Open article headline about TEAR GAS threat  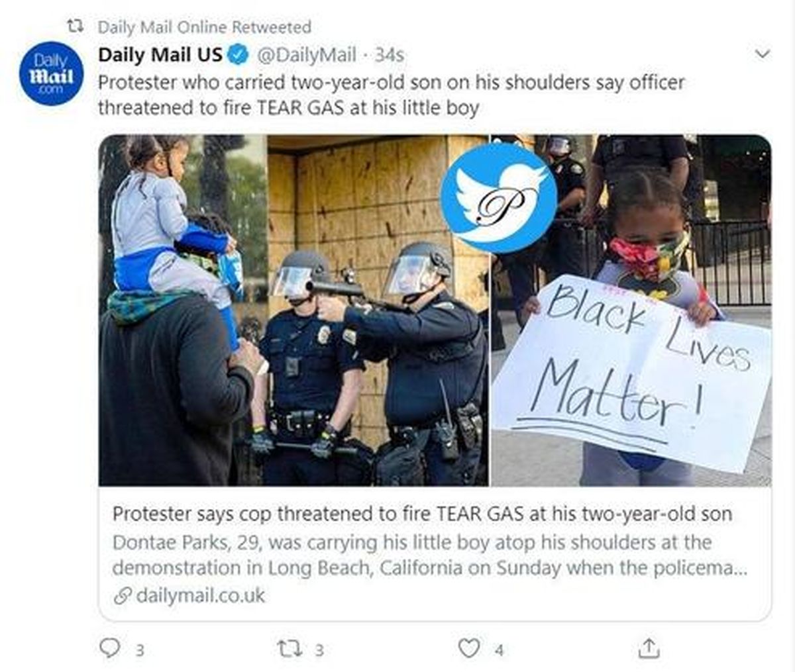click(422, 514)
